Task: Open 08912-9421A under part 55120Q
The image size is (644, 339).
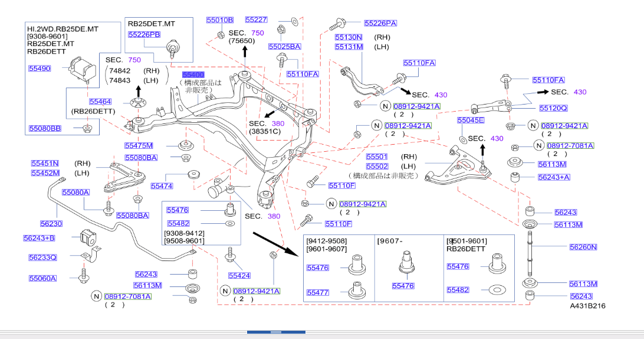Action: pos(564,126)
